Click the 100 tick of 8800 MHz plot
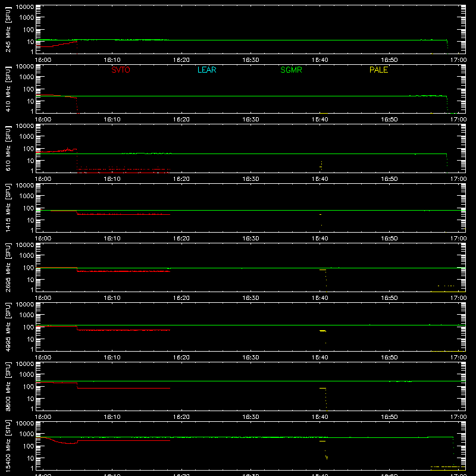The width and height of the screenshot is (476, 476). click(29, 387)
